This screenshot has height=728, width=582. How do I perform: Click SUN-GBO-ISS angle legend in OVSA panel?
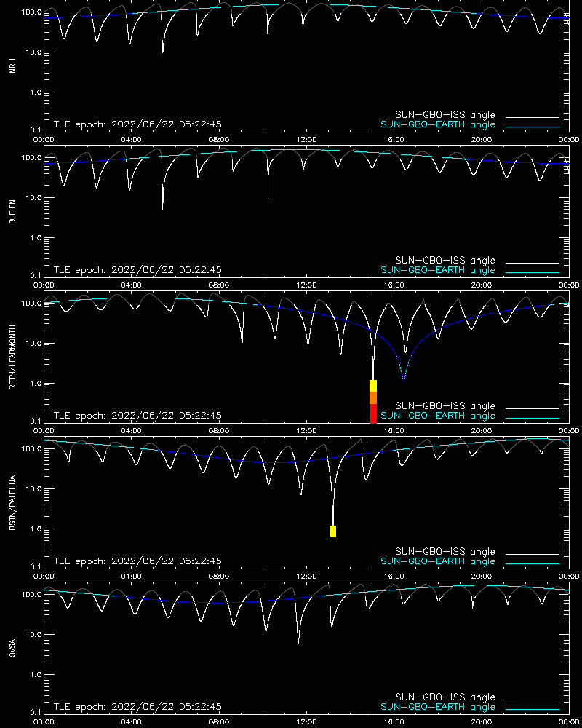(x=445, y=697)
